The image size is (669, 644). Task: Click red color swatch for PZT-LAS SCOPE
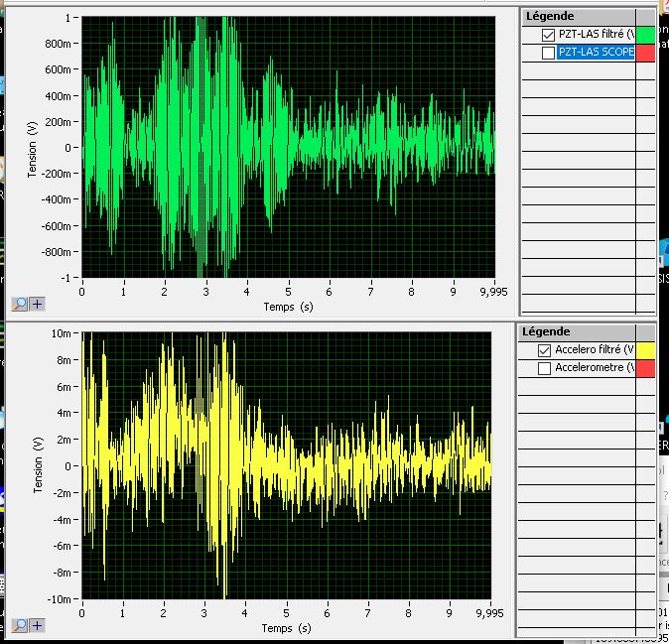coord(645,53)
